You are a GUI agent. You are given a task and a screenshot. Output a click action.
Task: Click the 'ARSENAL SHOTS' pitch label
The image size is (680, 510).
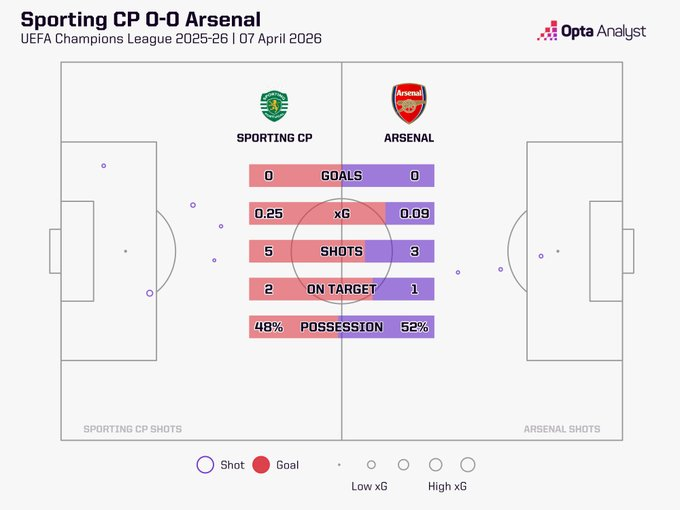click(562, 429)
